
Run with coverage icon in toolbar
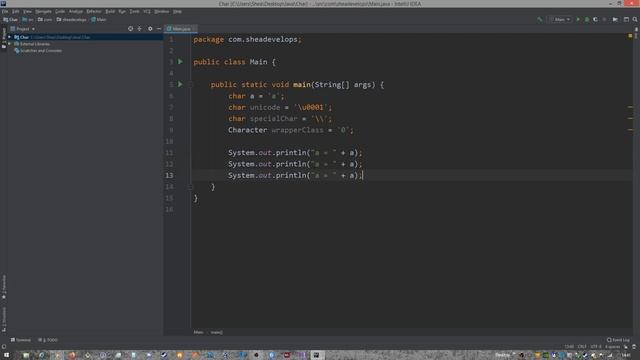[x=596, y=19]
